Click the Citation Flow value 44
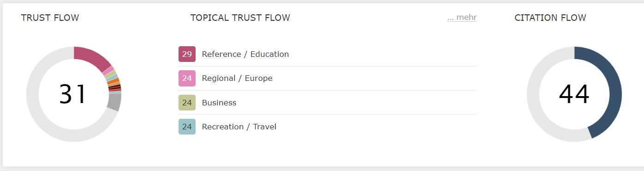 [574, 94]
